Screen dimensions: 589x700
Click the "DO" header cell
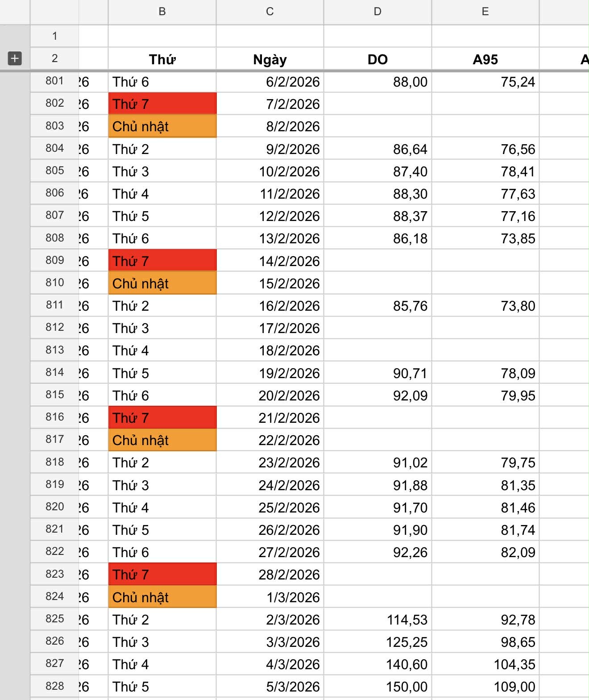tap(377, 59)
